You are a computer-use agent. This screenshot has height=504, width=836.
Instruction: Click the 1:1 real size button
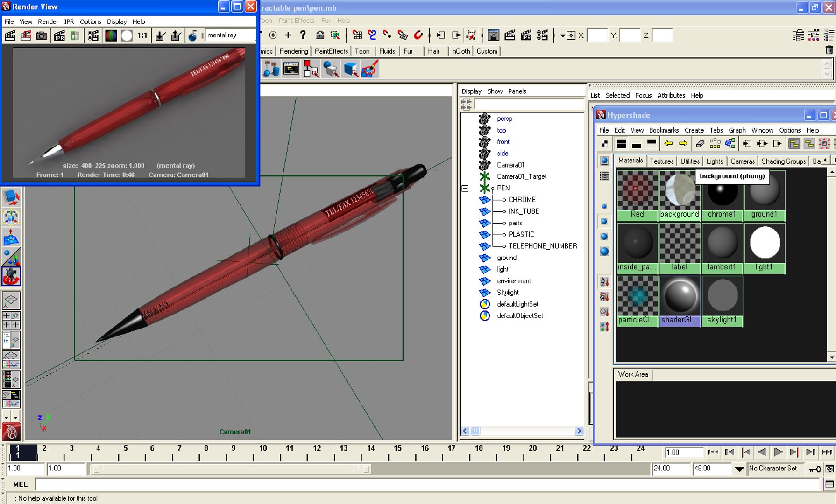click(x=142, y=35)
